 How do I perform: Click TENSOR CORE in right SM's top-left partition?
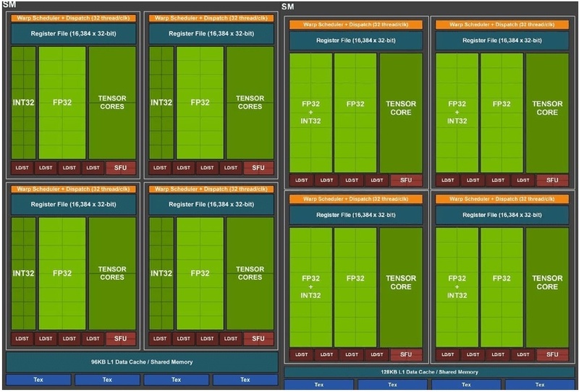[401, 113]
